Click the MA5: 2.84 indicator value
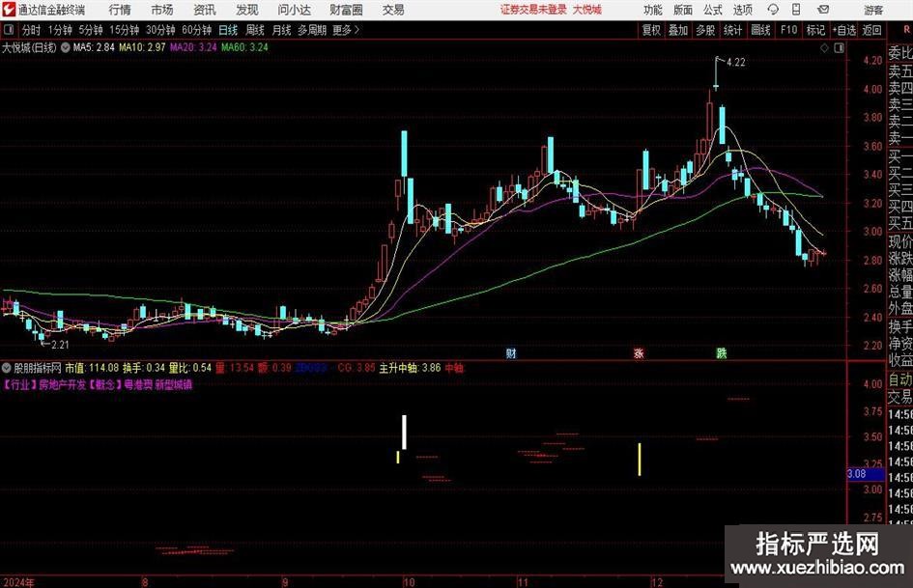Screen dimensions: 913x588 pyautogui.click(x=94, y=47)
